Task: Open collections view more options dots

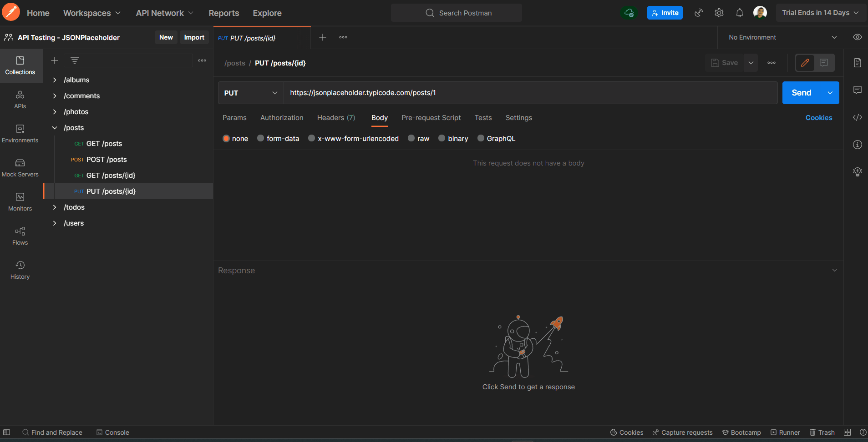Action: (202, 60)
